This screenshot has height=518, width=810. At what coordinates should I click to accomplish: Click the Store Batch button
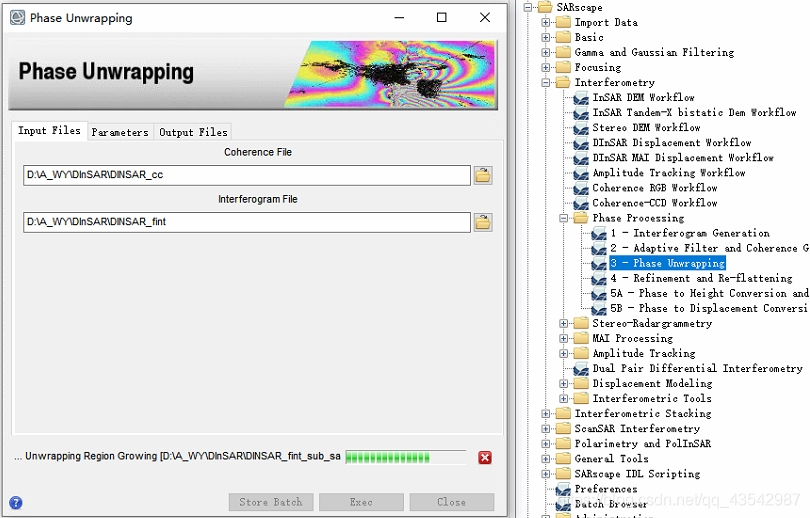pos(271,502)
